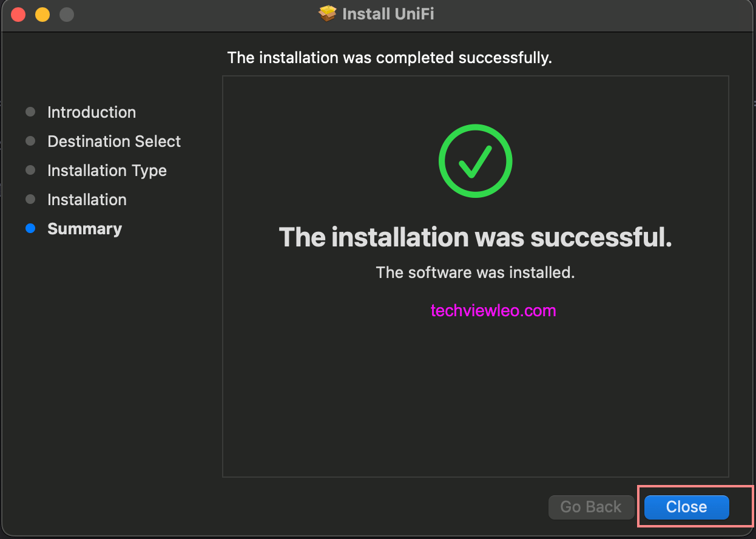
Task: Select the Summary step in the sidebar
Action: [84, 229]
